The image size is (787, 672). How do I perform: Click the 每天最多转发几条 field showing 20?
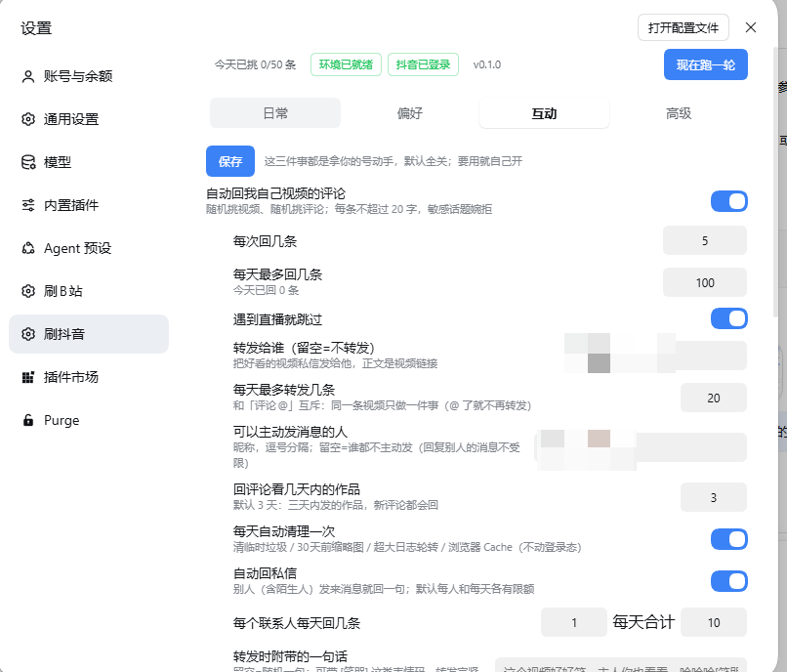(713, 398)
